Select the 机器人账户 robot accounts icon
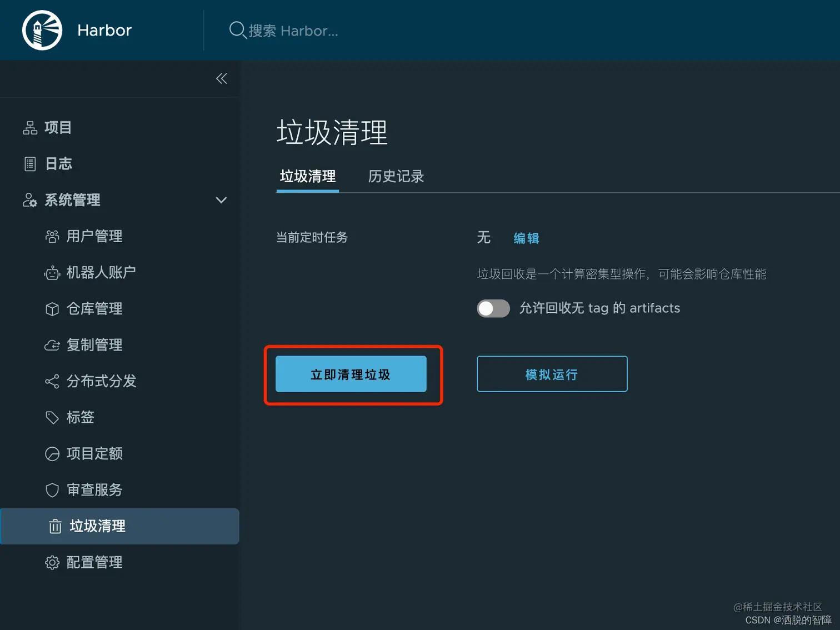 [x=52, y=272]
